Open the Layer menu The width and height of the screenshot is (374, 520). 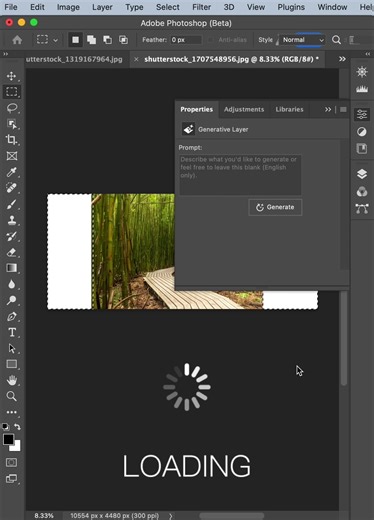102,7
